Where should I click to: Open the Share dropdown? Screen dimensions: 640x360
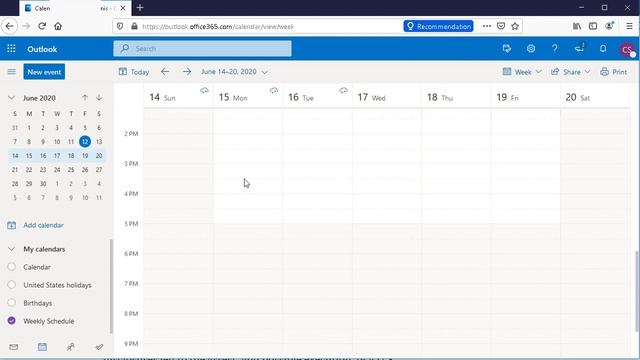coord(571,72)
